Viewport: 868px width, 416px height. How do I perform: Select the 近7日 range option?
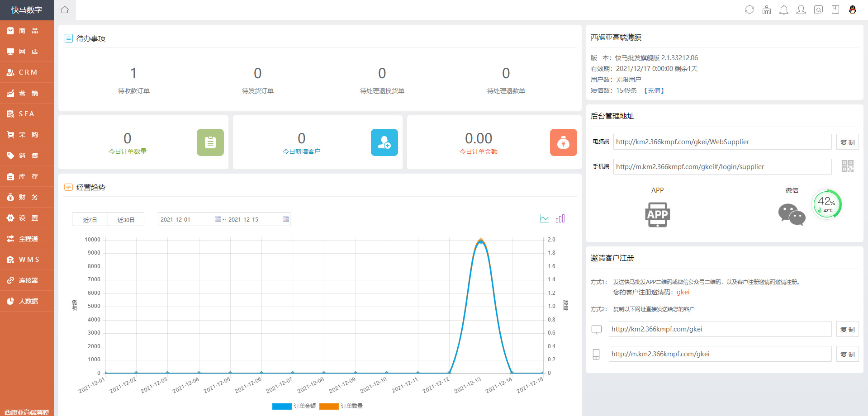pyautogui.click(x=90, y=220)
